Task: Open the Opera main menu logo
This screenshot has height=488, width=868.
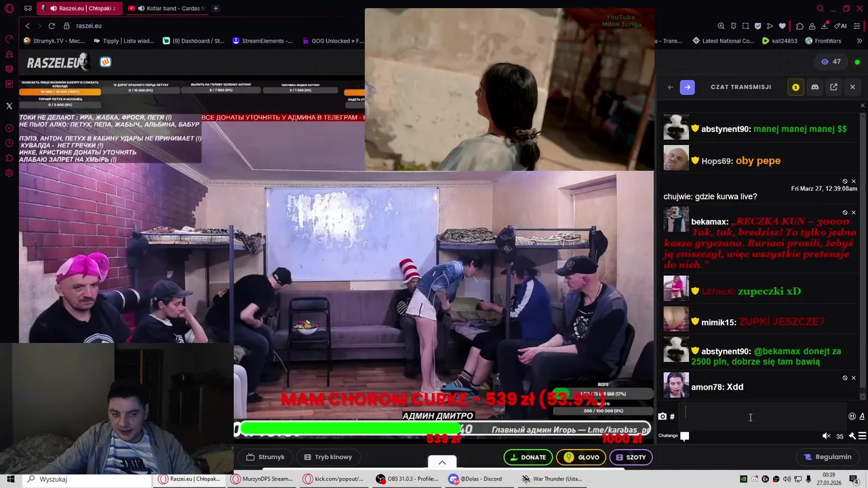Action: (9, 8)
